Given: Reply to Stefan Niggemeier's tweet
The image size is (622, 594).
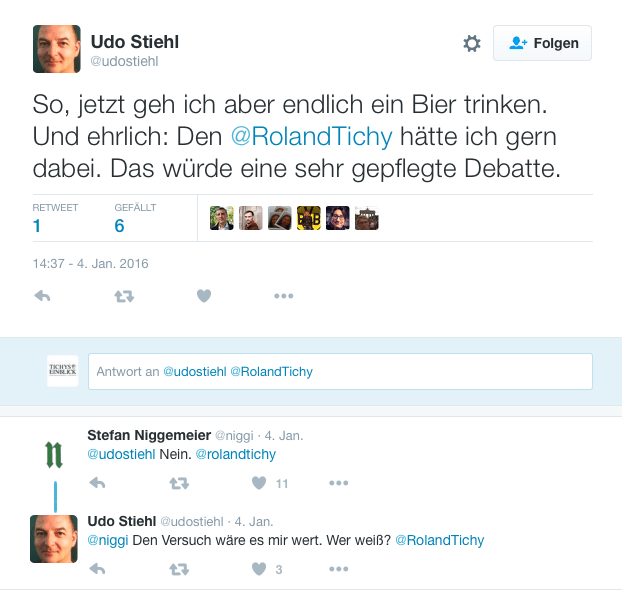Looking at the screenshot, I should 98,483.
